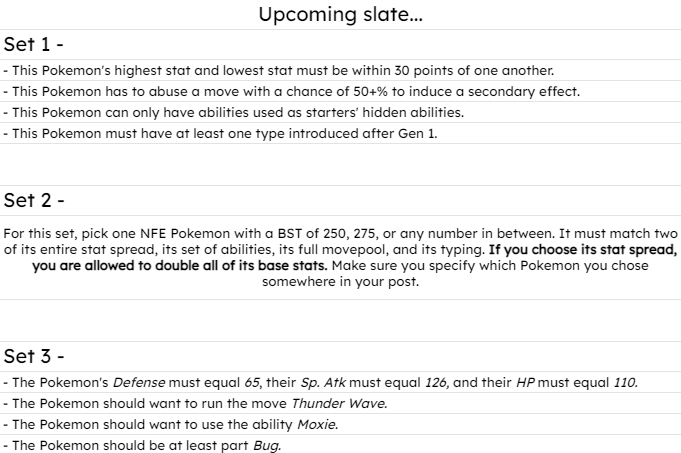Viewport: 681px width, 453px height.
Task: Select the Defense must equal 65 row
Action: [340, 382]
